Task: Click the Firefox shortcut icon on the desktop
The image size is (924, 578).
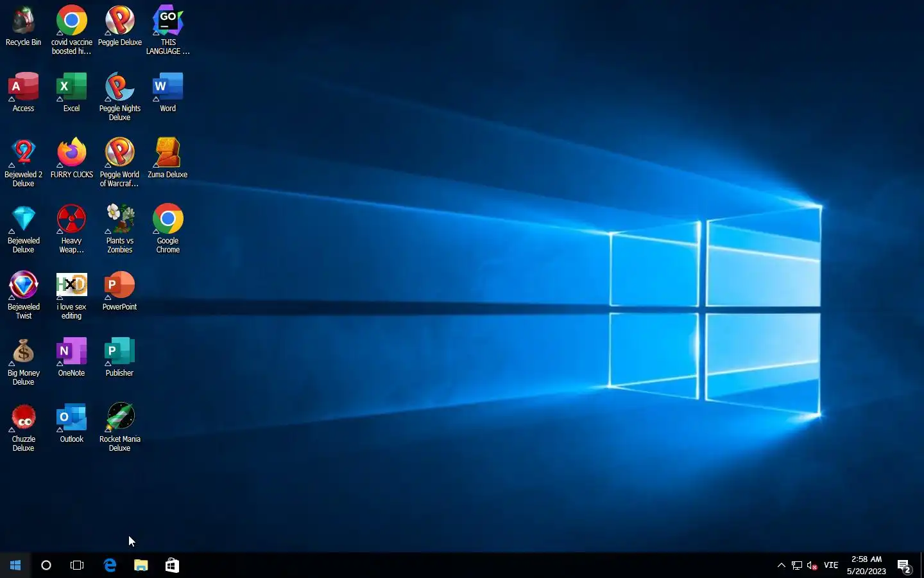Action: [x=72, y=154]
